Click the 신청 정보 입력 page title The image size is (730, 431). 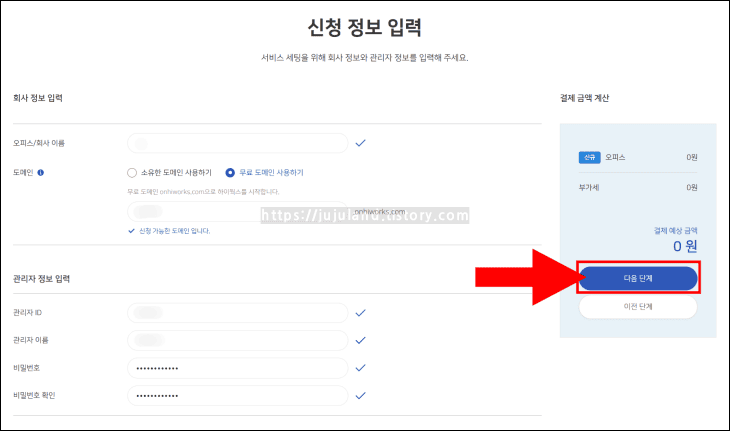coord(365,27)
